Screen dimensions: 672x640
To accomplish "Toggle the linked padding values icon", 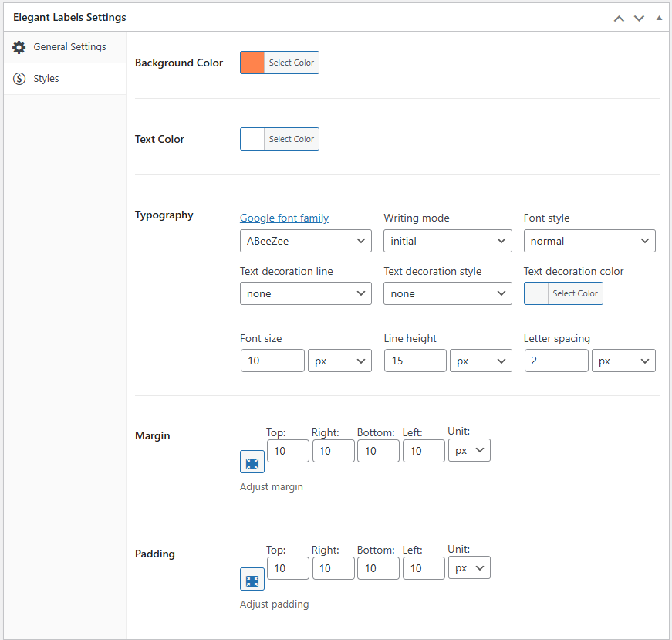I will 252,580.
